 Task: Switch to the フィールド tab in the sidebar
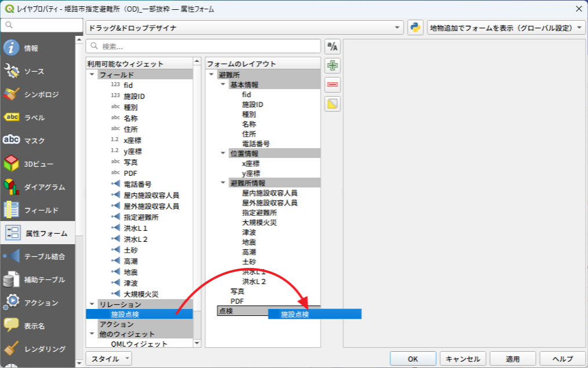tap(38, 210)
